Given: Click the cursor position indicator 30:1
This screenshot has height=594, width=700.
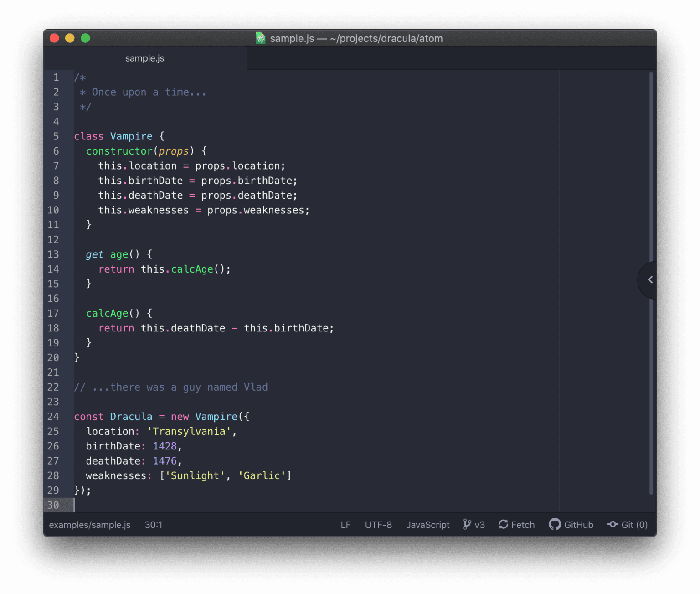Looking at the screenshot, I should (154, 524).
